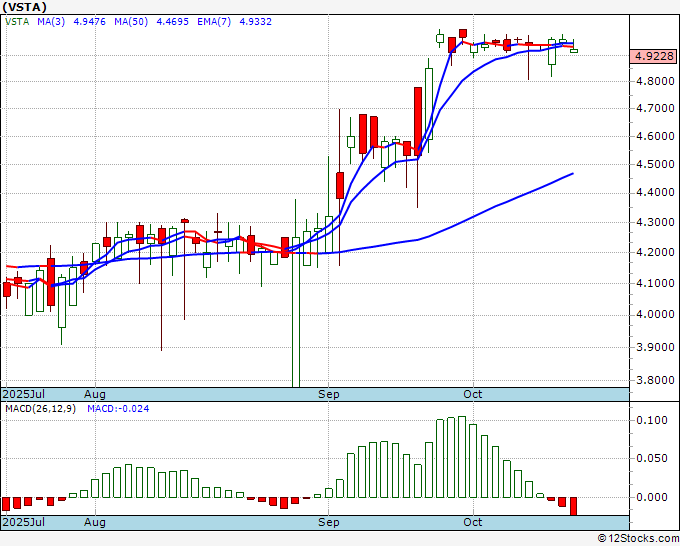This screenshot has height=546, width=680.
Task: Click the 0.100 MACD axis label
Action: click(x=652, y=420)
